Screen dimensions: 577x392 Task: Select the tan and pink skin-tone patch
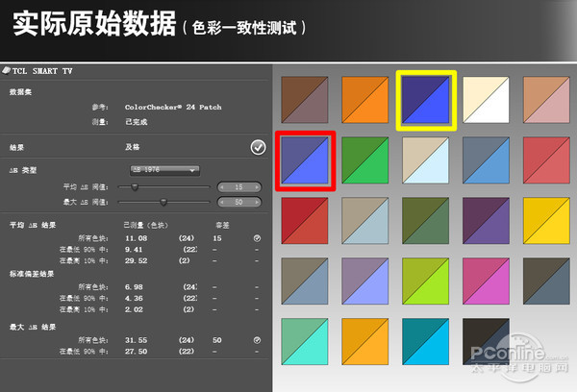(546, 100)
